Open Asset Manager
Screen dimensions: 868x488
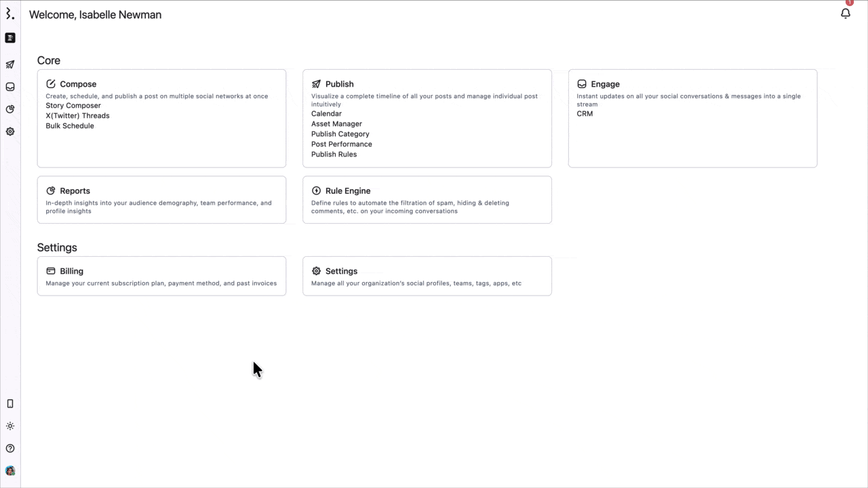click(336, 124)
